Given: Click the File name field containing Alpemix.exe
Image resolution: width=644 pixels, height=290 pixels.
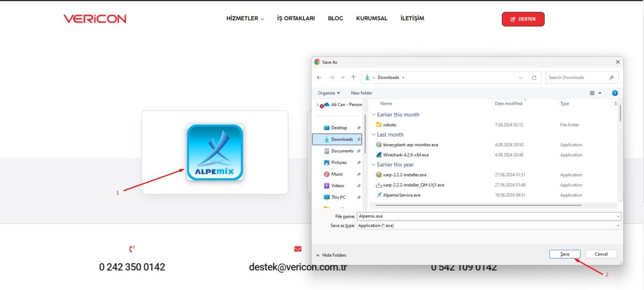Looking at the screenshot, I should click(489, 216).
